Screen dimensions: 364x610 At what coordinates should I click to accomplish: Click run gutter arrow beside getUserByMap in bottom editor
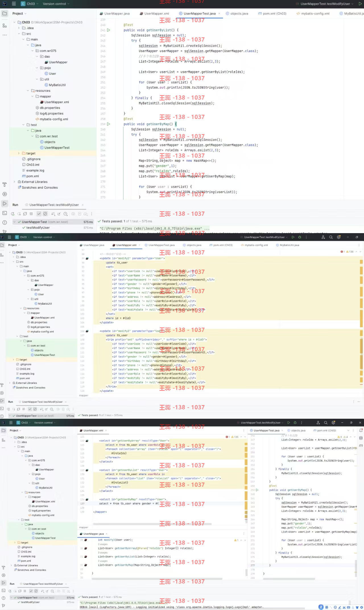[257, 490]
